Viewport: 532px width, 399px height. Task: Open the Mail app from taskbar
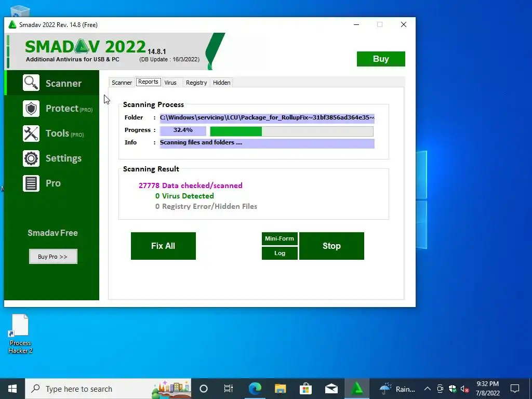331,389
